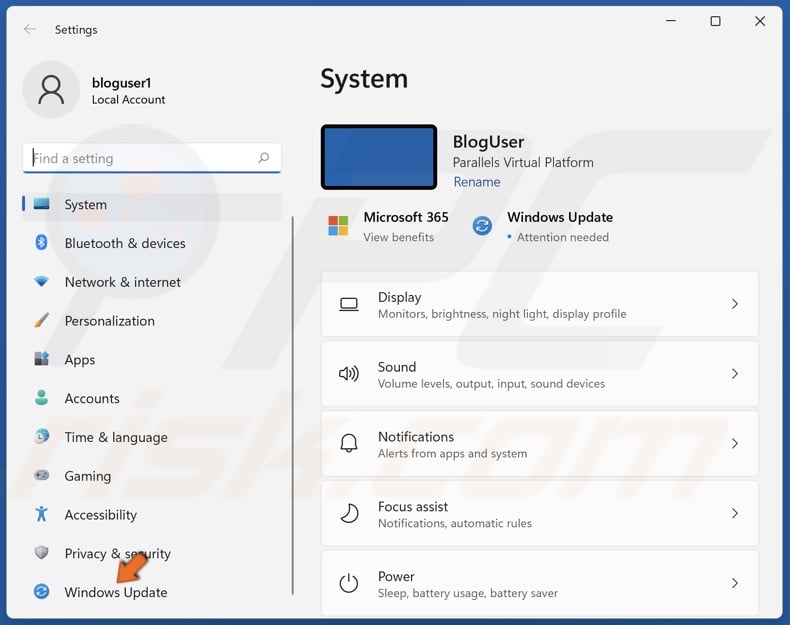This screenshot has height=625, width=790.
Task: Click the Notifications bell icon
Action: (x=349, y=444)
